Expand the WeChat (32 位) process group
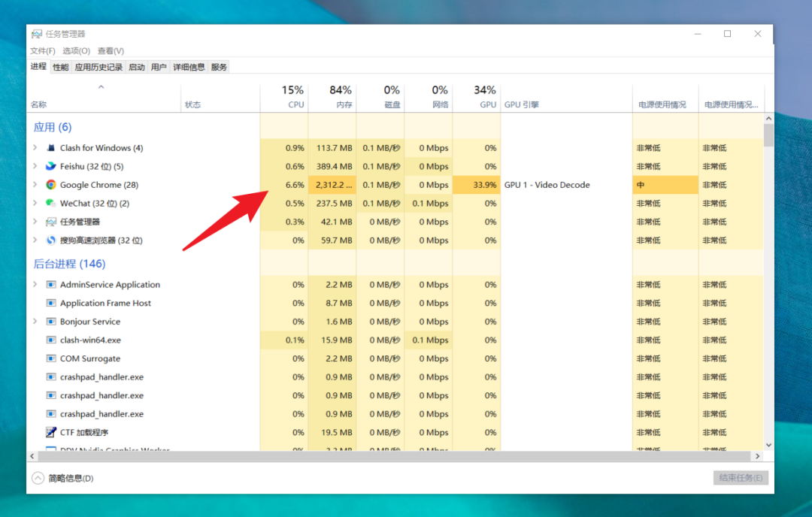Screen dimensions: 812x517 pyautogui.click(x=35, y=203)
